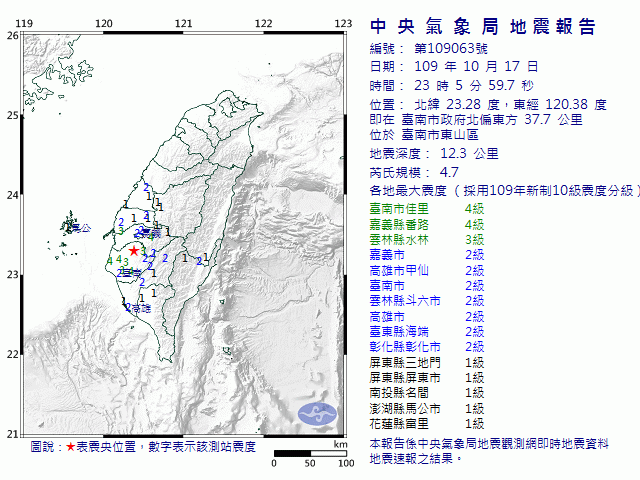640x480 pixels.
Task: Click longitude label 121 on top axis
Action: [x=184, y=23]
